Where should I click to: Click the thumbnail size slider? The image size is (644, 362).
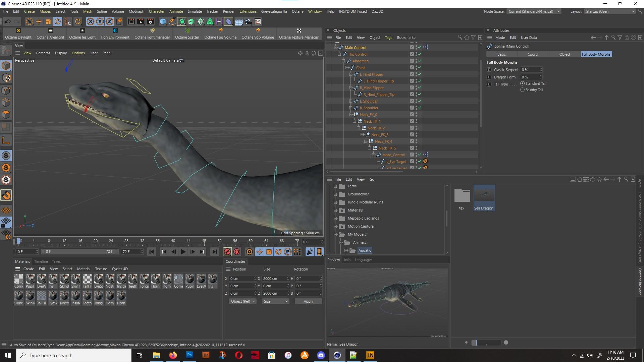486,343
